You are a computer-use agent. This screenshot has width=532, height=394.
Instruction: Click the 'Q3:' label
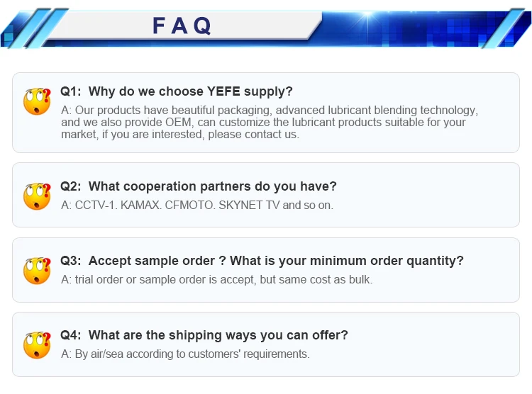(x=71, y=261)
